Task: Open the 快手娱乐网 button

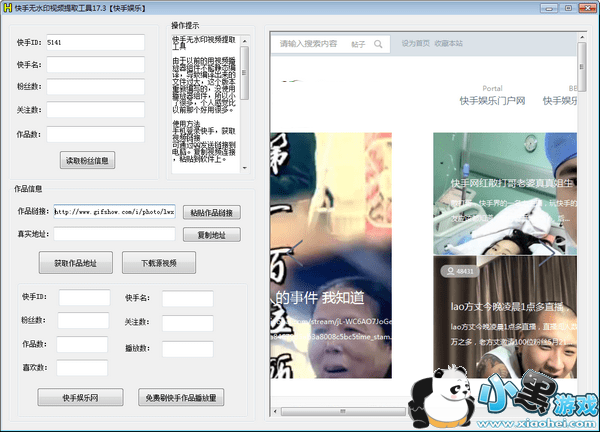Action: tap(80, 397)
